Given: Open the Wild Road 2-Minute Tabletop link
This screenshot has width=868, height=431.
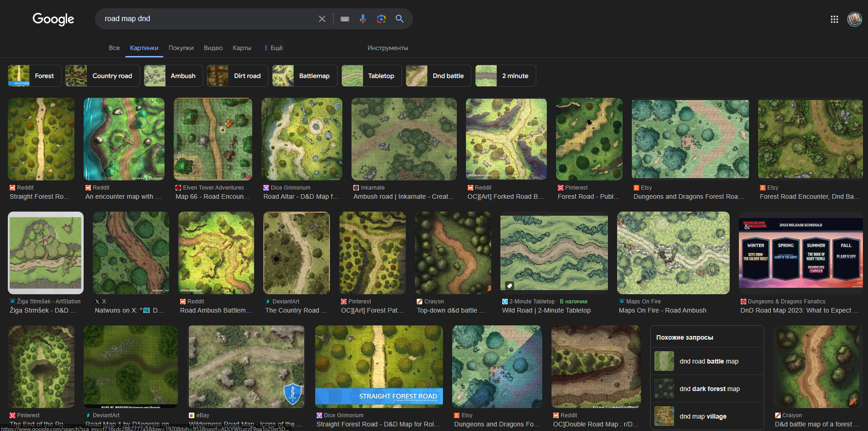Looking at the screenshot, I should coord(546,310).
